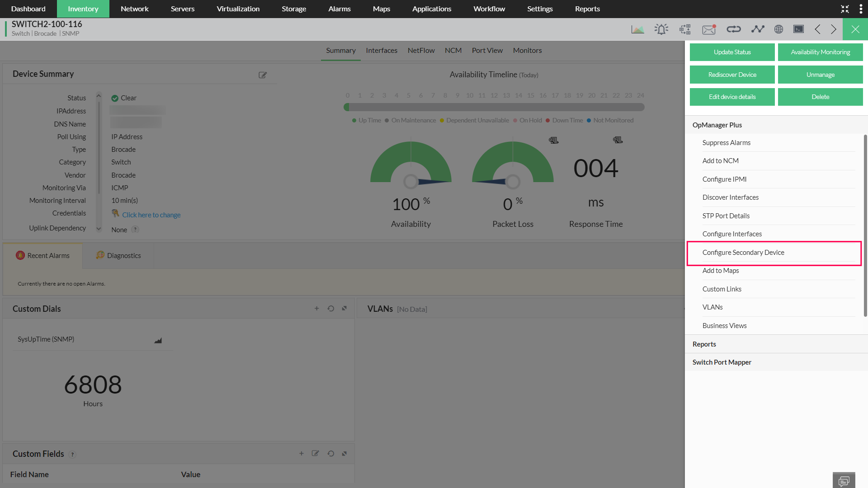Open the workflow diagram icon
The image size is (868, 488).
685,29
